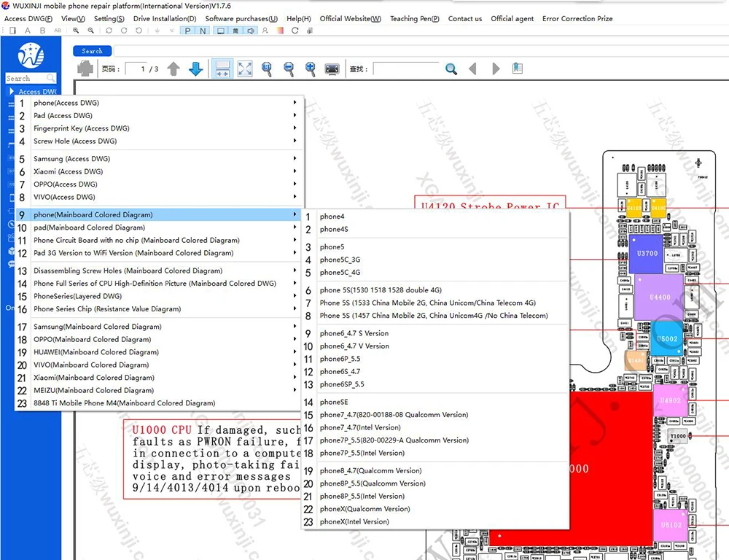The image size is (729, 560).
Task: Expand submenu arrow for HUAWEI(Mainboard Colored Diagram)
Action: [x=295, y=351]
